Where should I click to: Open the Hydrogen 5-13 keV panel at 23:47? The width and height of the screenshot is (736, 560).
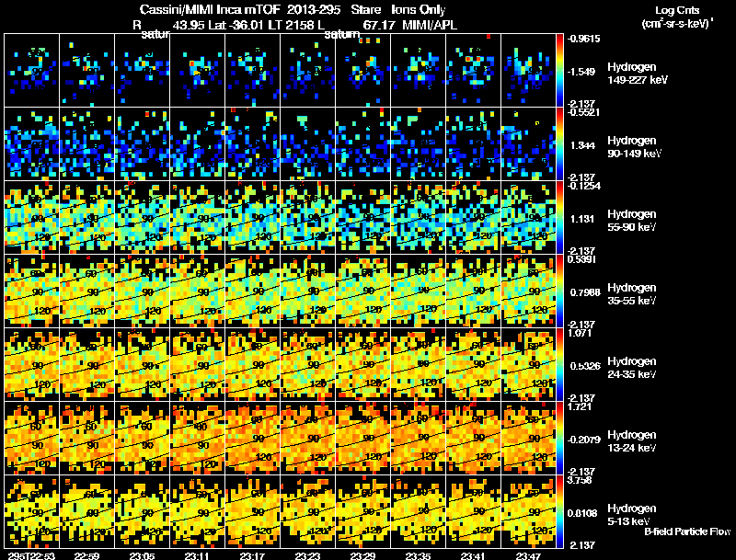[x=528, y=511]
